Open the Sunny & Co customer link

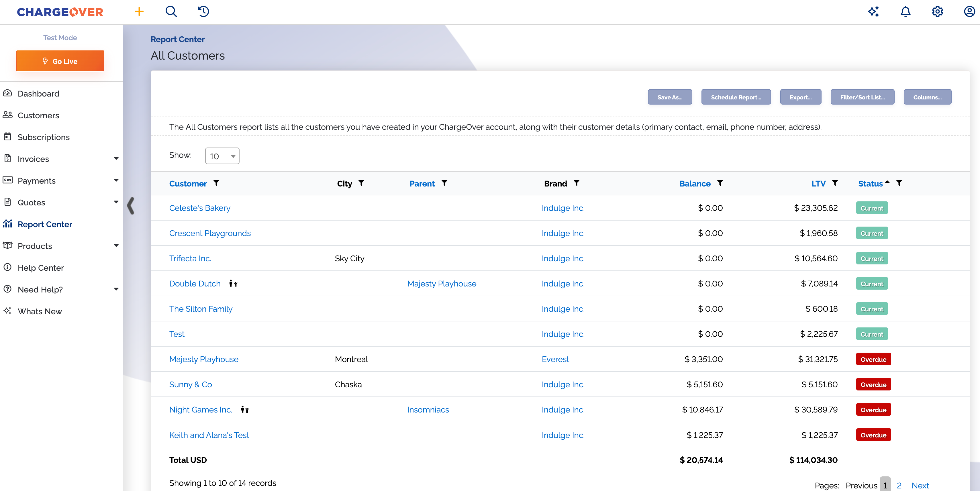191,384
